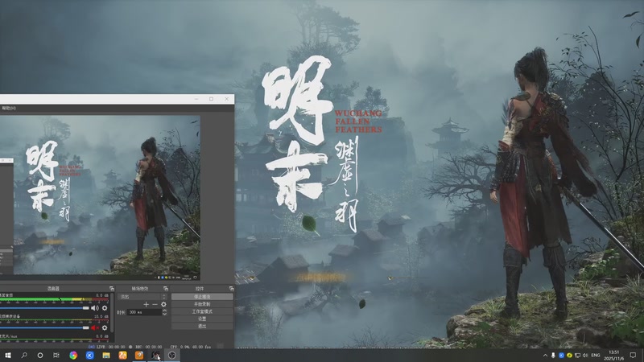Viewport: 644px width, 362px height.
Task: Pop out the scene transitions dock
Action: tap(166, 289)
